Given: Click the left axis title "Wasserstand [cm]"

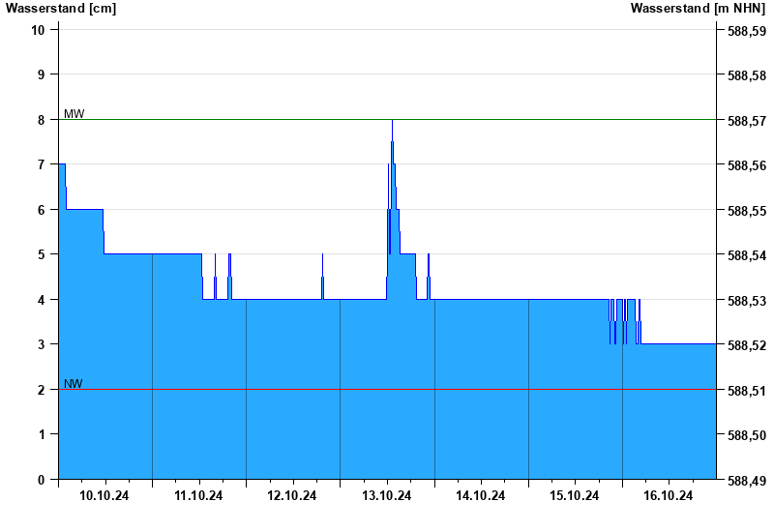Looking at the screenshot, I should (61, 9).
